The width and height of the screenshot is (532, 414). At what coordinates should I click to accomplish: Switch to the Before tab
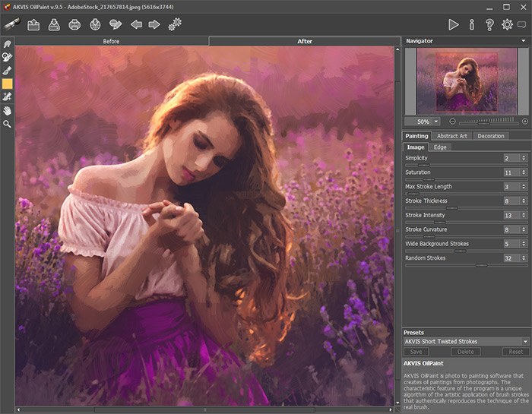tap(111, 41)
